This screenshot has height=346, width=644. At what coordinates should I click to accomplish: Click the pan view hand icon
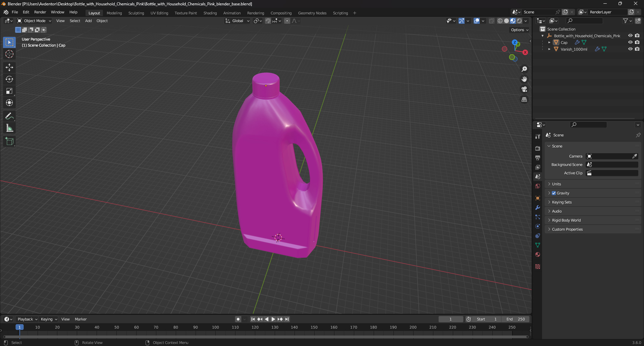coord(524,79)
